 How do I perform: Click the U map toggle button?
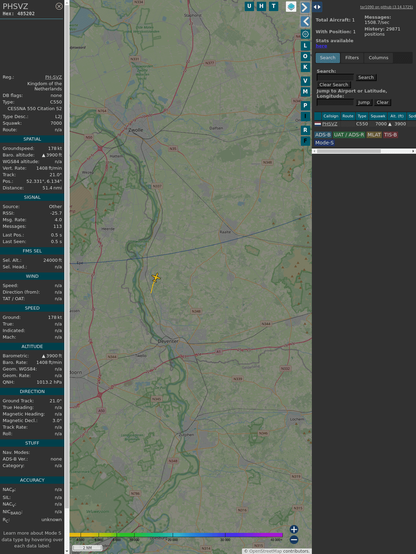click(x=249, y=6)
